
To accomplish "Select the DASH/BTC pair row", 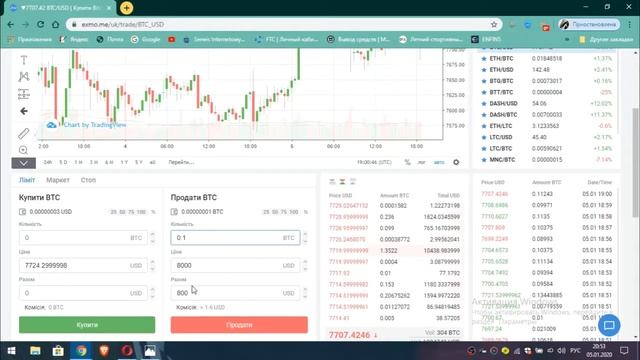I will [547, 115].
